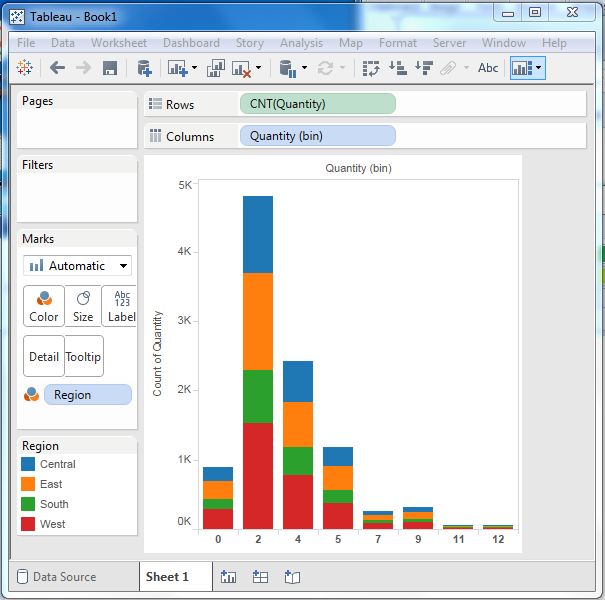This screenshot has height=600, width=605.
Task: Click the New story tab icon
Action: (292, 577)
